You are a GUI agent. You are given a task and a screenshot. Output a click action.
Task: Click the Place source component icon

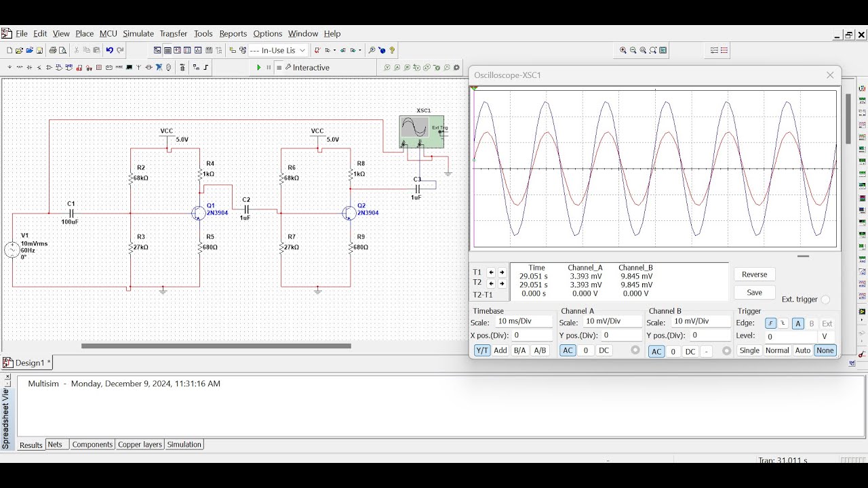coord(9,68)
